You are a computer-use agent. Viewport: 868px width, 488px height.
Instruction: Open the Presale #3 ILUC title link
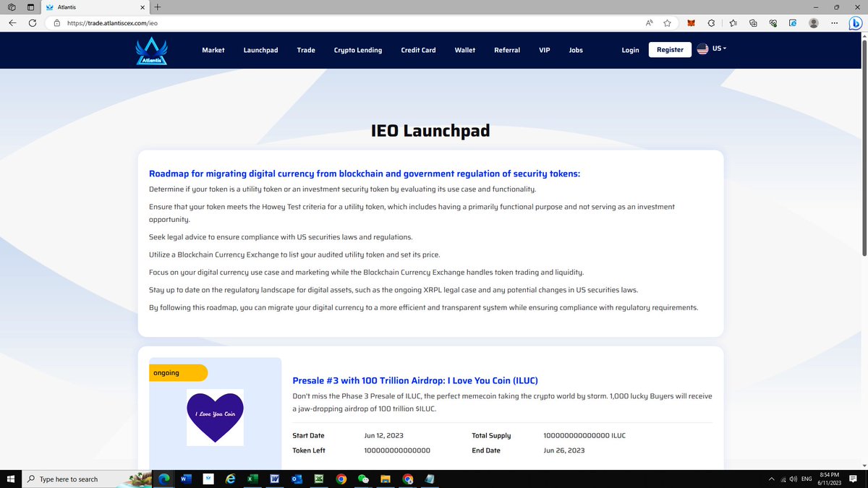[x=415, y=380]
